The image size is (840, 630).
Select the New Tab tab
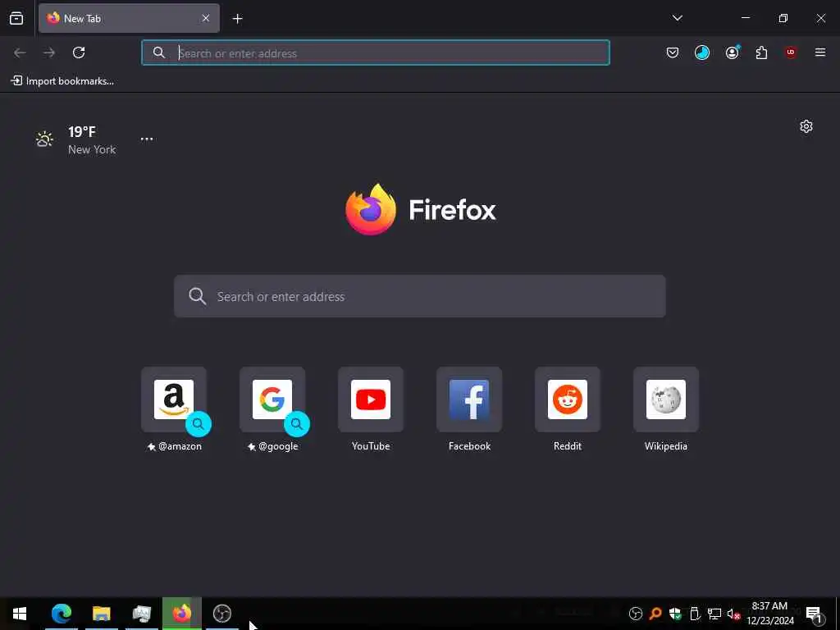[x=129, y=18]
